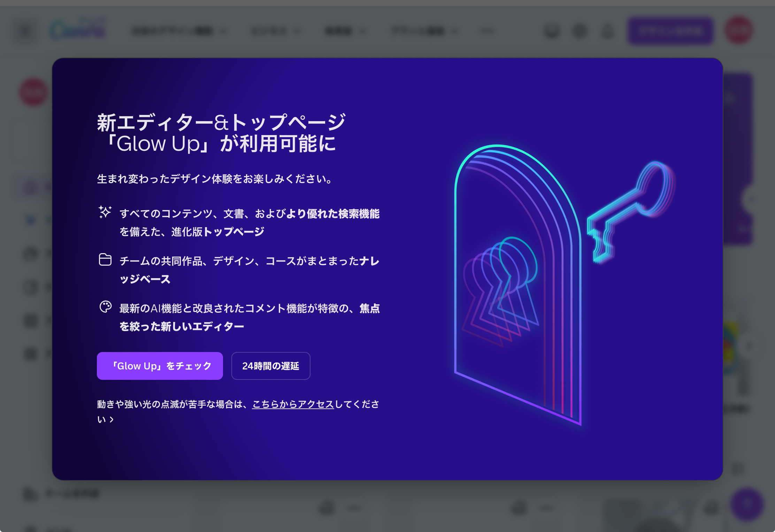
Task: Click the heading 新エディター&トップページ
Action: tap(221, 123)
